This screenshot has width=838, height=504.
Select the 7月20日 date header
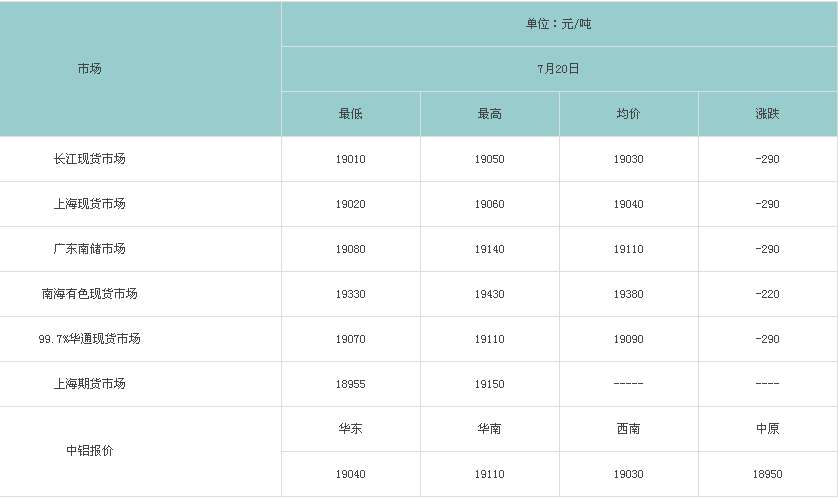pyautogui.click(x=558, y=69)
